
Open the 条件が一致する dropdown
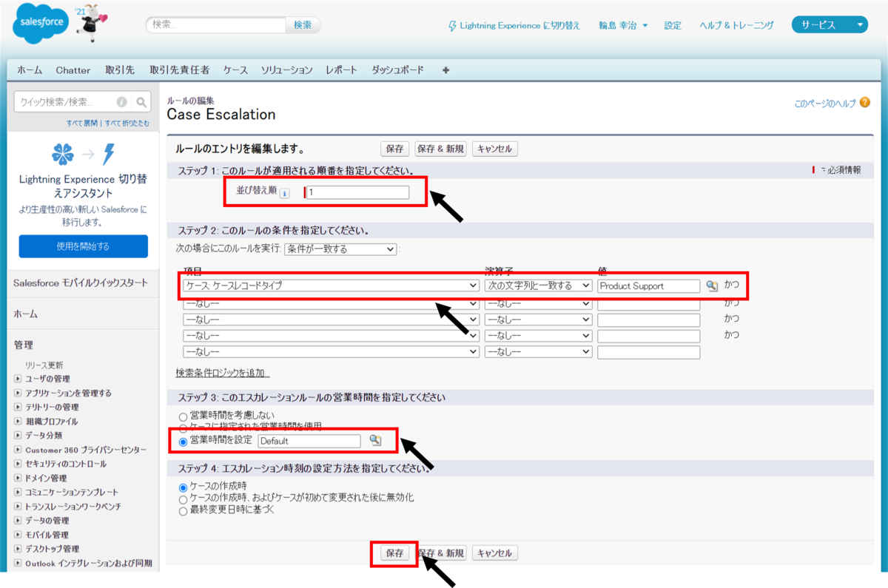340,249
